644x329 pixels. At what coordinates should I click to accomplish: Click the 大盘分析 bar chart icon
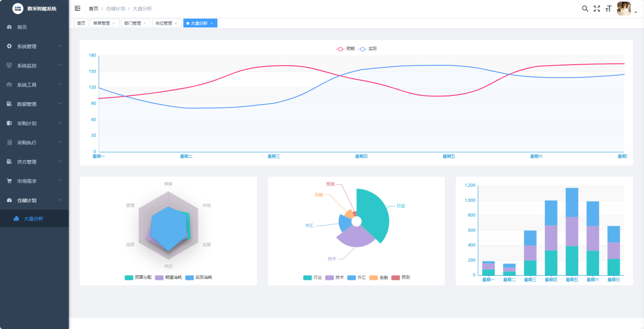16,218
